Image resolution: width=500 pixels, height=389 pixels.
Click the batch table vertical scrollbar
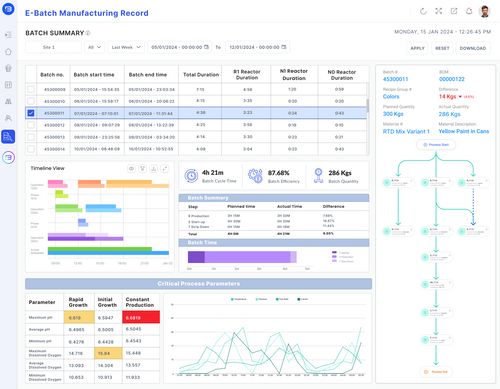click(368, 106)
